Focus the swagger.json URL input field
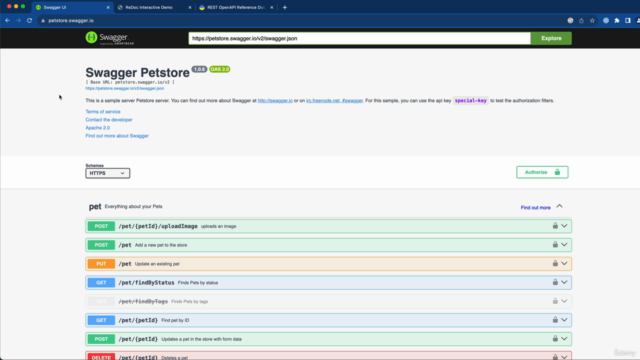The height and width of the screenshot is (360, 640). pyautogui.click(x=359, y=38)
